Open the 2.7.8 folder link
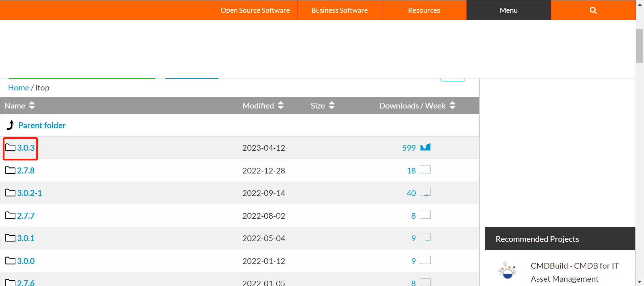This screenshot has height=286, width=644. point(26,170)
